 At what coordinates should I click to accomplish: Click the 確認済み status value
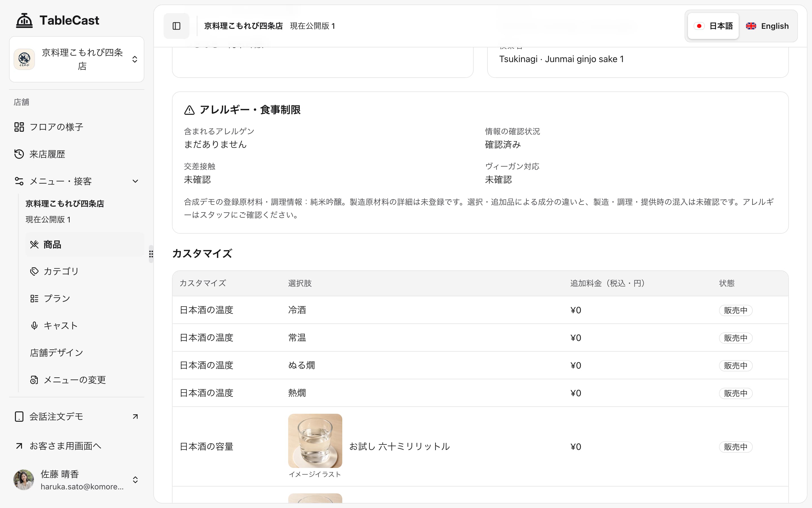[503, 144]
